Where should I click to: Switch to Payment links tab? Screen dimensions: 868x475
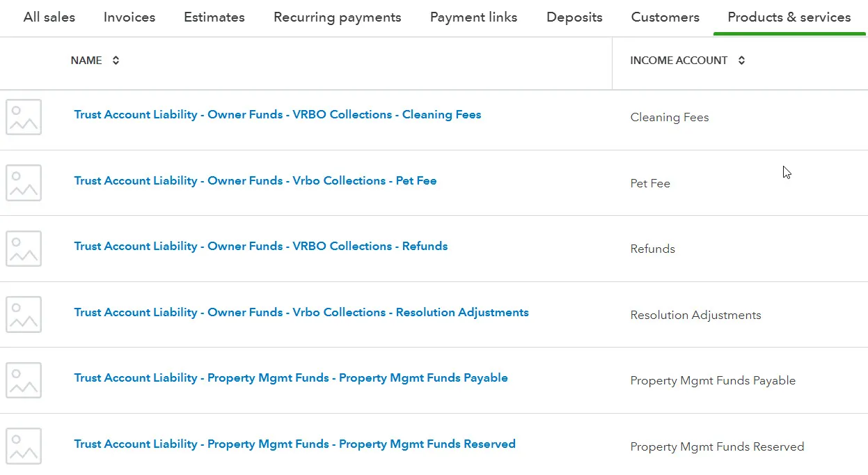(x=473, y=17)
